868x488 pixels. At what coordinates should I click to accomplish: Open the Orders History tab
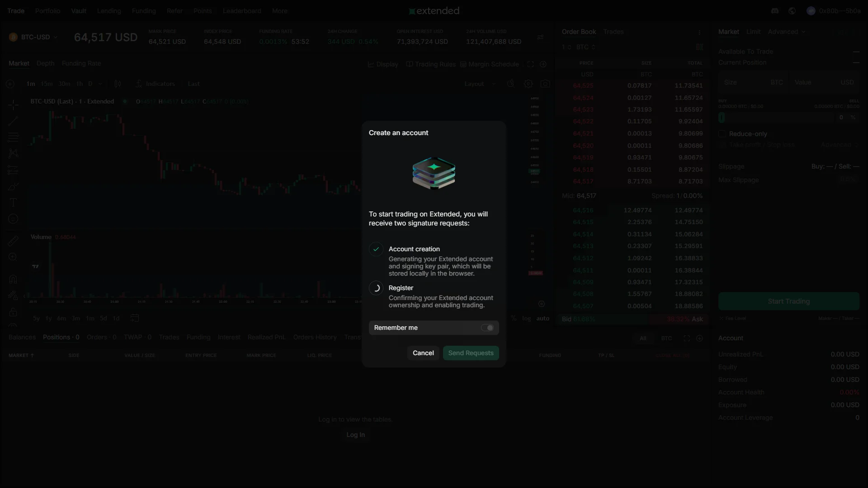(x=315, y=338)
